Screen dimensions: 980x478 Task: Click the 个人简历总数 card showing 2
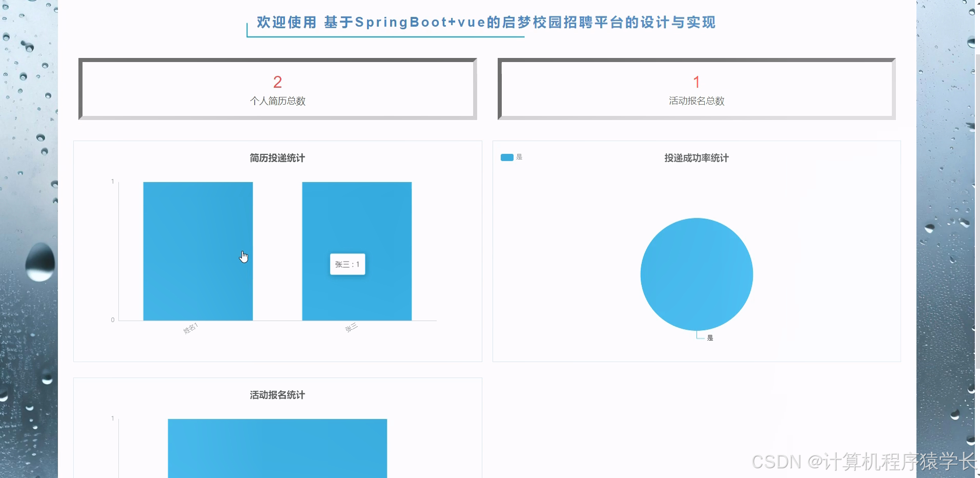click(x=277, y=89)
